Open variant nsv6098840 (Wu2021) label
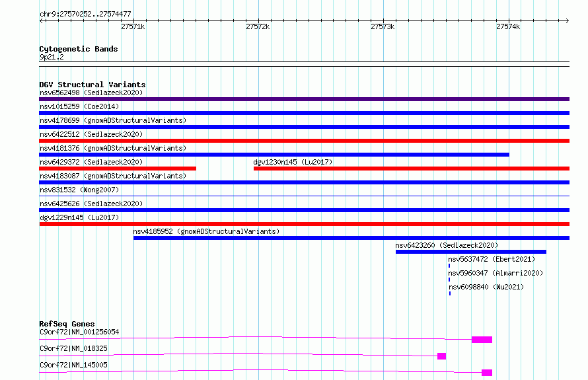This screenshot has height=380, width=588. click(x=486, y=287)
